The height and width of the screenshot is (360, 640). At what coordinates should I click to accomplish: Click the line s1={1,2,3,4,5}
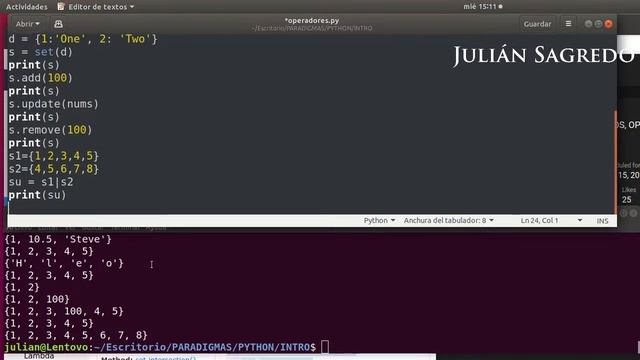[x=53, y=156]
